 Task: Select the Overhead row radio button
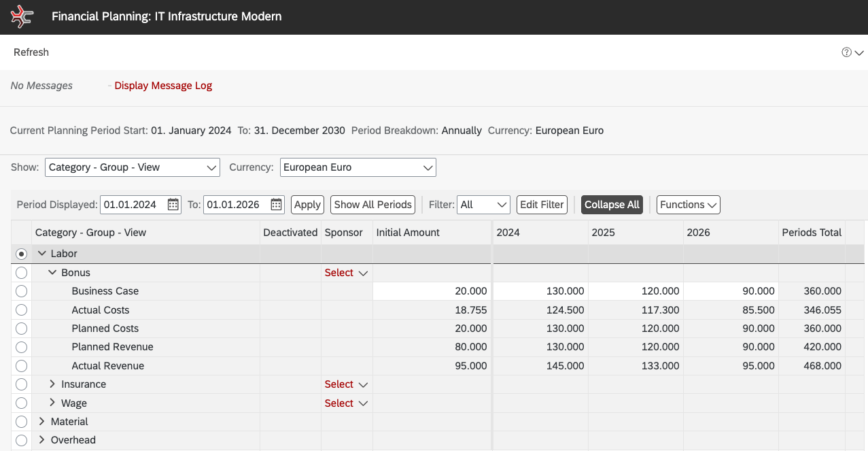21,440
